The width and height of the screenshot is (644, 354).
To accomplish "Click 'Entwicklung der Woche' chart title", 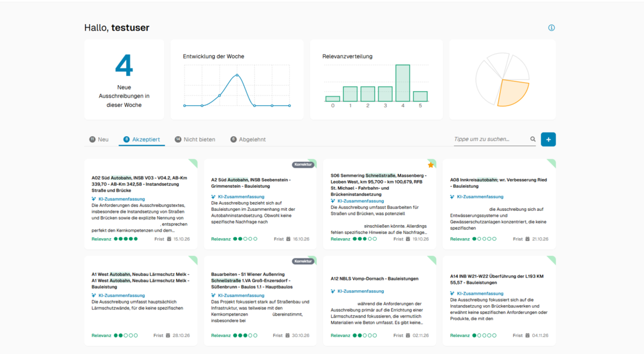I will 214,56.
